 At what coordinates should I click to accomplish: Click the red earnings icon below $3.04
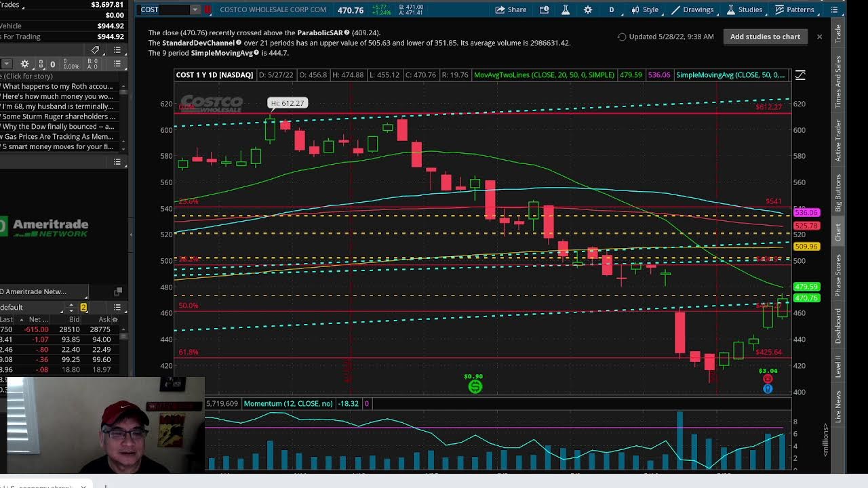[x=768, y=379]
